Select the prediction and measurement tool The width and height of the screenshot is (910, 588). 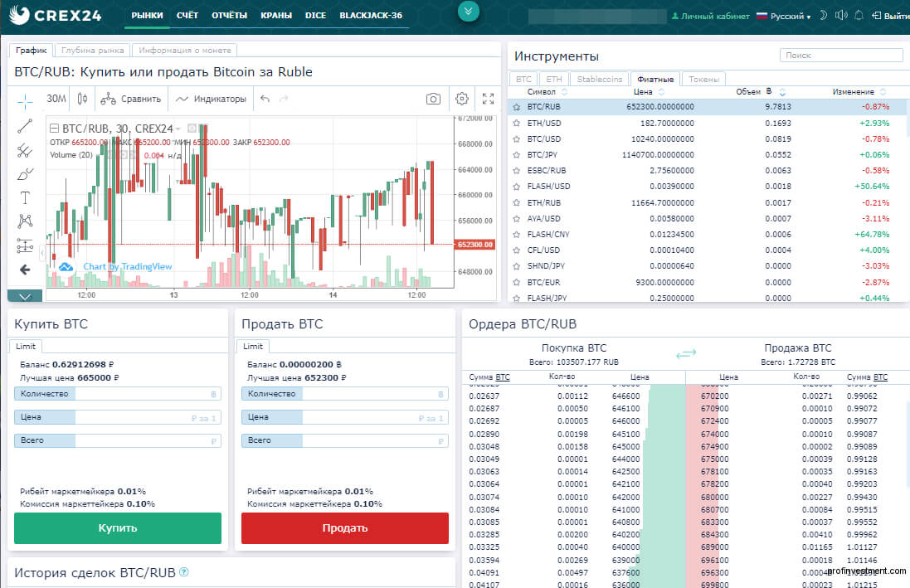[x=25, y=245]
